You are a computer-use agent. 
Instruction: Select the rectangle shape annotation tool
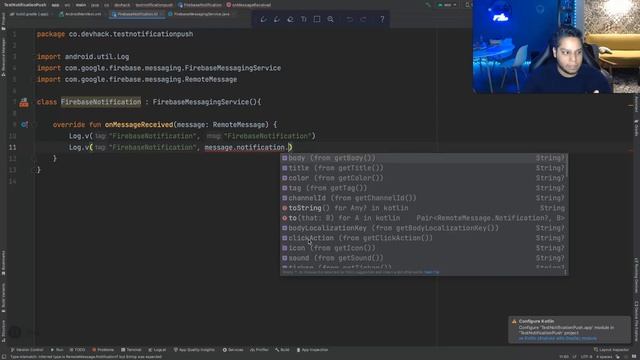click(x=317, y=19)
